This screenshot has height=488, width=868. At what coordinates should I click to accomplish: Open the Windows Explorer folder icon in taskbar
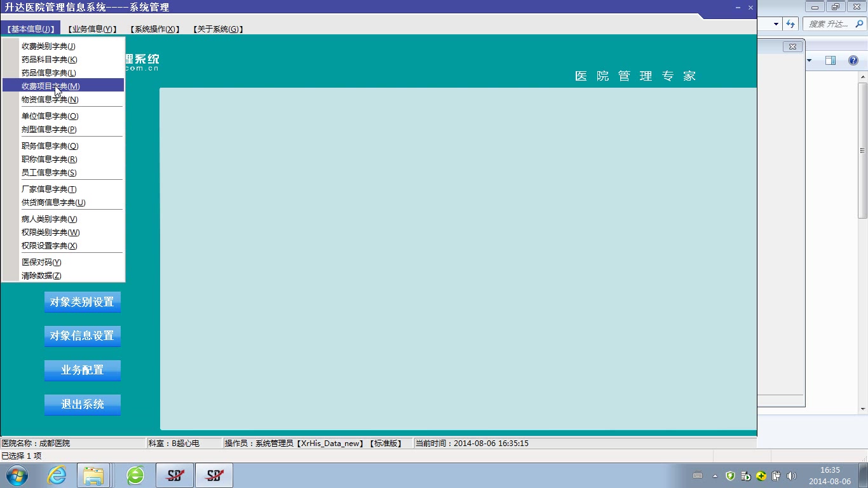click(93, 475)
